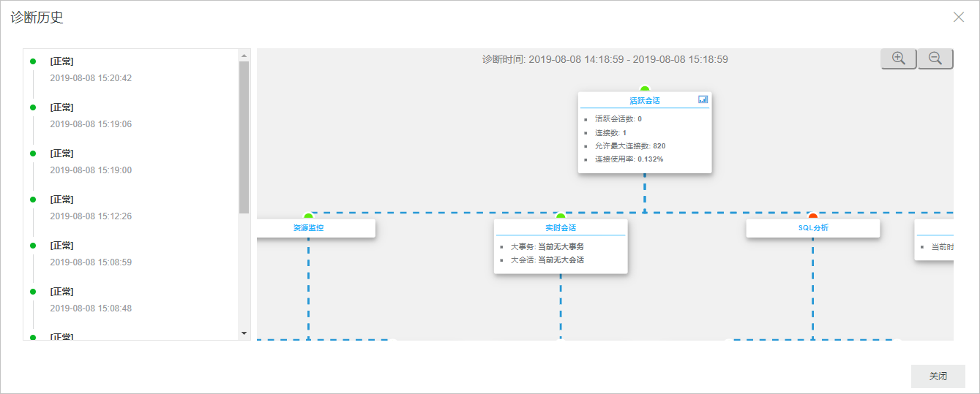Close the 诊断历史 dialog with X

tap(959, 18)
